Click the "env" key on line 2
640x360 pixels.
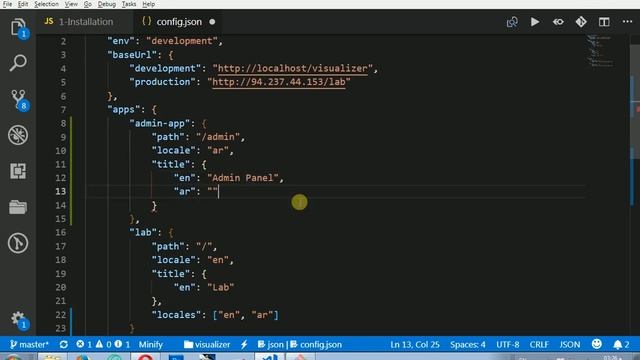coord(121,41)
